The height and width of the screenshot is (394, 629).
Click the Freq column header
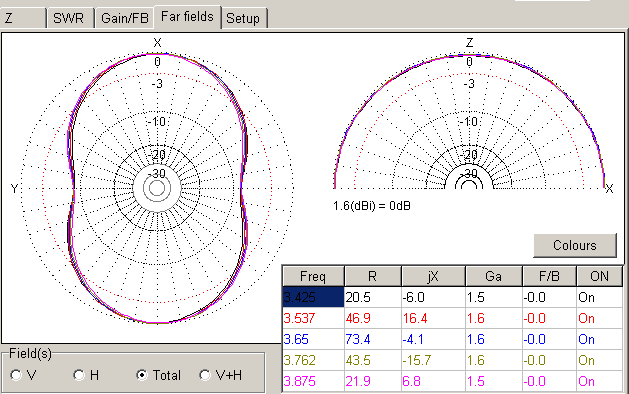(x=313, y=276)
